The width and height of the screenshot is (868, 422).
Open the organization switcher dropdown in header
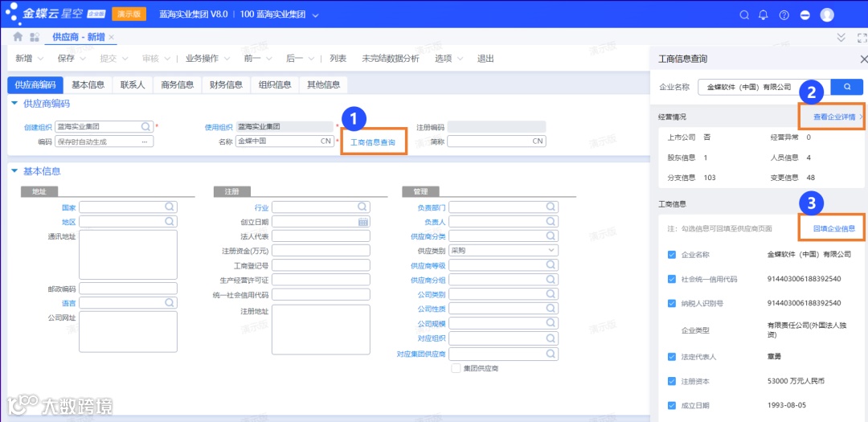point(316,15)
